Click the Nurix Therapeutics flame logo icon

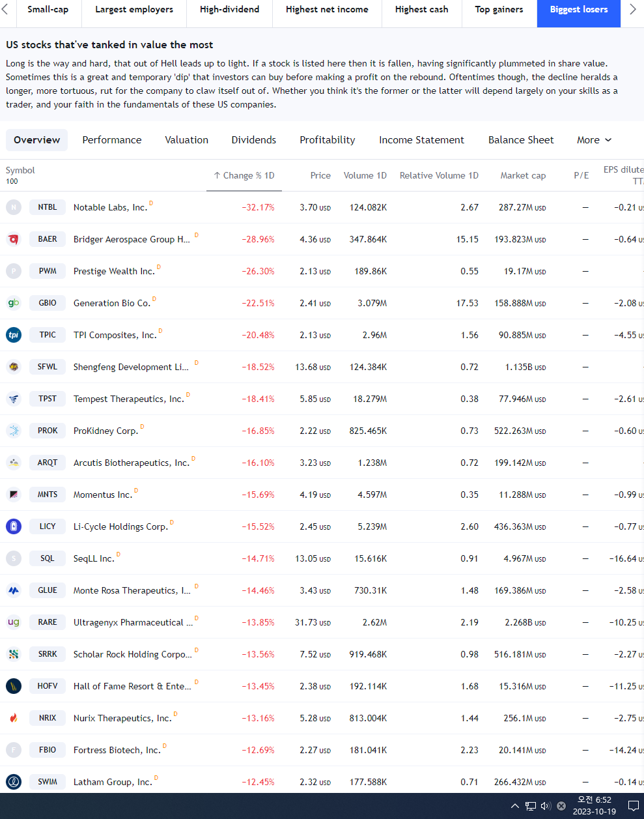[x=14, y=718]
